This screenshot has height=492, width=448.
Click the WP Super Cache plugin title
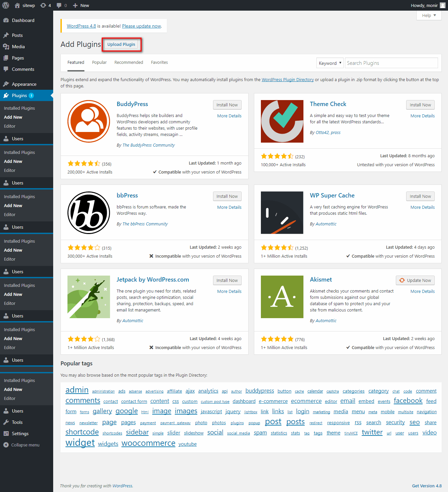point(332,195)
